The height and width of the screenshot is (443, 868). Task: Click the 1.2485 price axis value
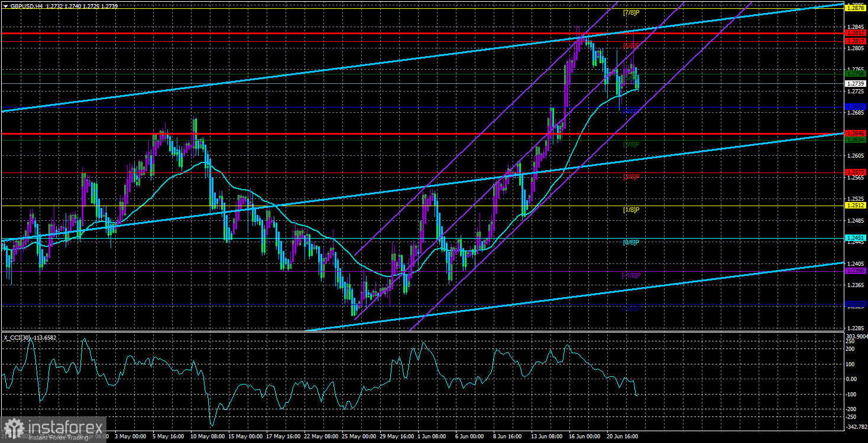[x=855, y=220]
